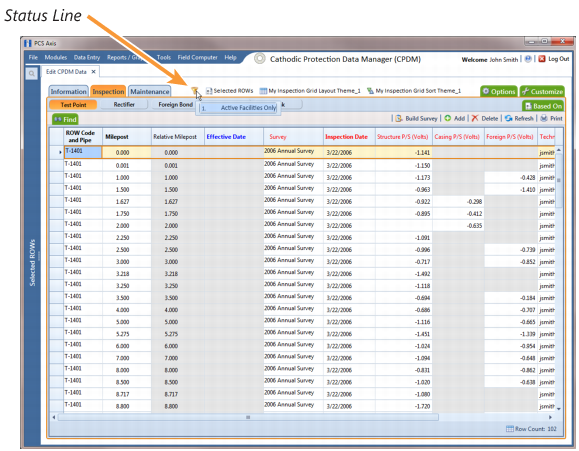Click the milepost cell 8.717

coord(127,394)
